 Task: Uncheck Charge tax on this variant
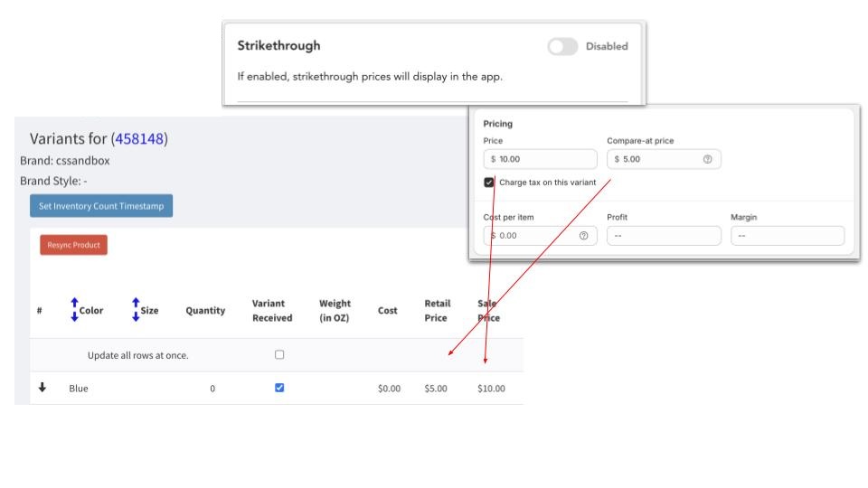(x=489, y=182)
